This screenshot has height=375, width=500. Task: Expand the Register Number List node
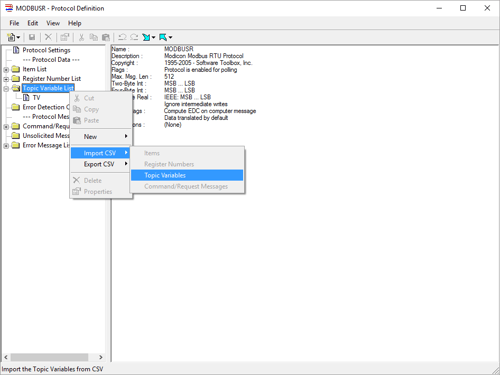pos(6,79)
